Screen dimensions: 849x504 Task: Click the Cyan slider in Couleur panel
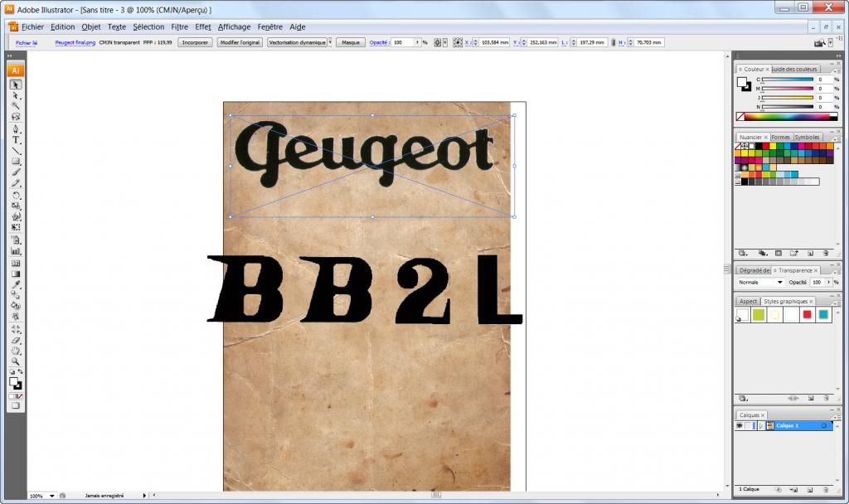(788, 80)
